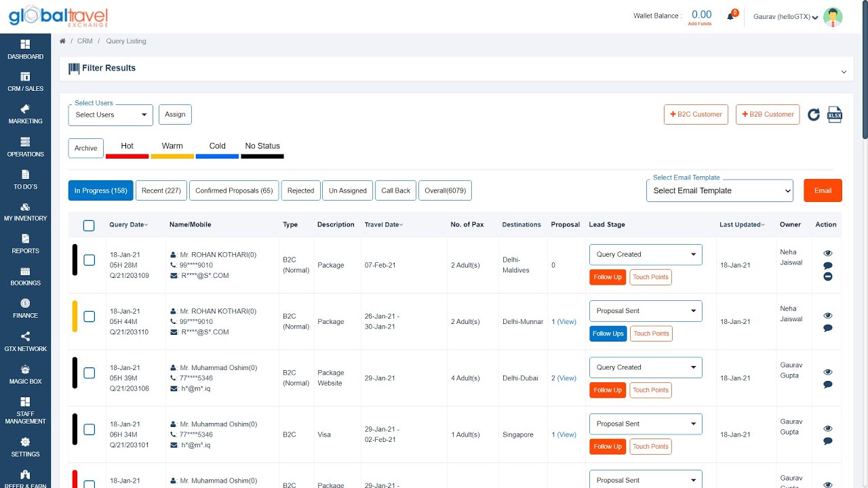Screen dimensions: 868x488
Task: Open lead stage dropdown for Q/21/203106
Action: coord(646,367)
